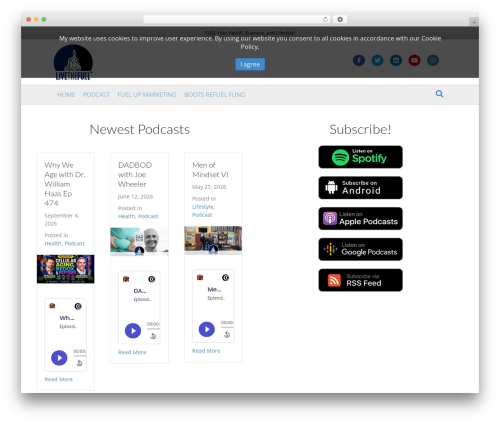Open Listen on Spotify badge
The width and height of the screenshot is (500, 423).
(x=360, y=157)
